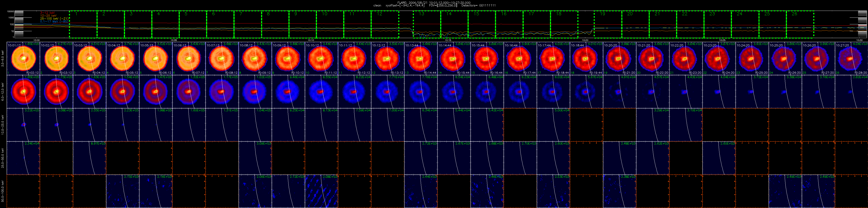Select time interval 16 on the light curve
Screen dimensions: 868x208
tap(509, 24)
